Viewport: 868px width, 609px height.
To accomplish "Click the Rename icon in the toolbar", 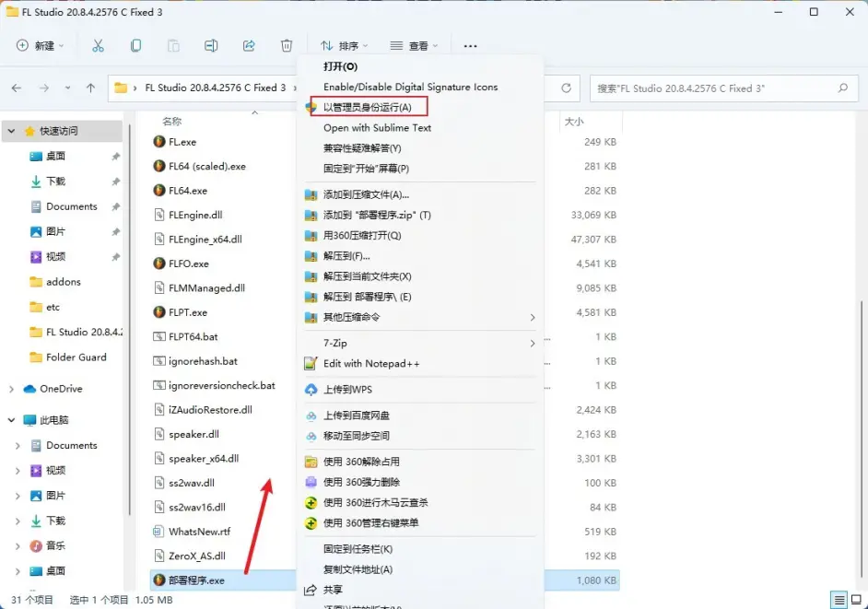I will pos(211,44).
